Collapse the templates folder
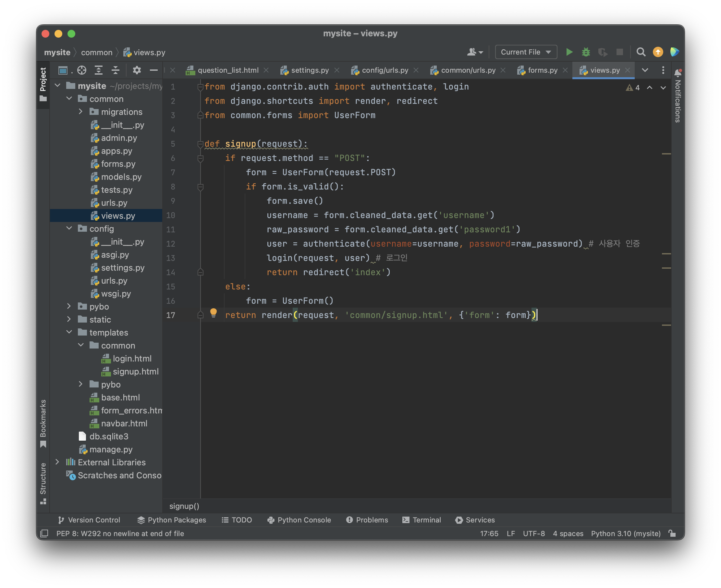721x588 pixels. [x=69, y=332]
